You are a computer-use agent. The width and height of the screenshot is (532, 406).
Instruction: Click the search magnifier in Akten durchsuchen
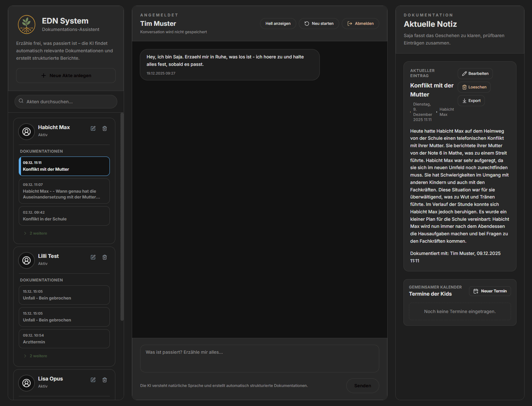tap(21, 101)
